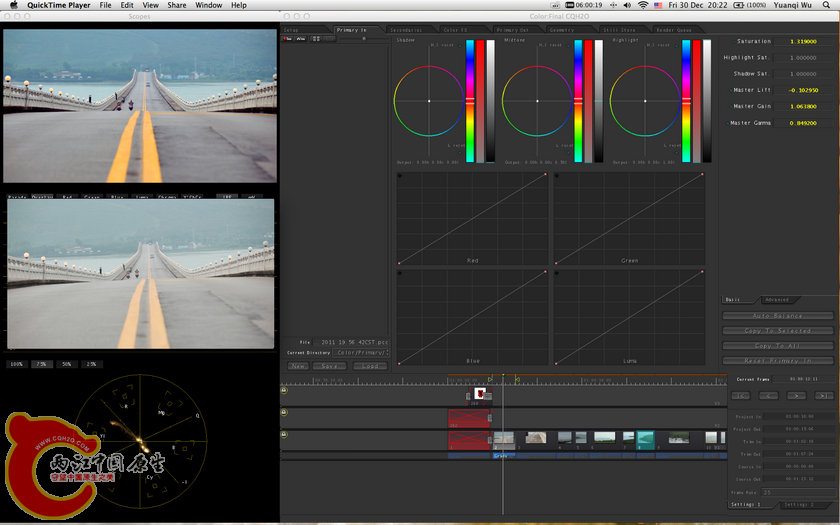This screenshot has width=840, height=525.
Task: Click the Saturation value field
Action: pyautogui.click(x=803, y=41)
